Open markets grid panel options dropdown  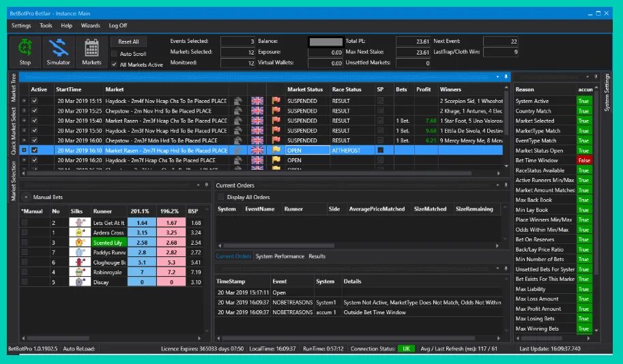(497, 76)
